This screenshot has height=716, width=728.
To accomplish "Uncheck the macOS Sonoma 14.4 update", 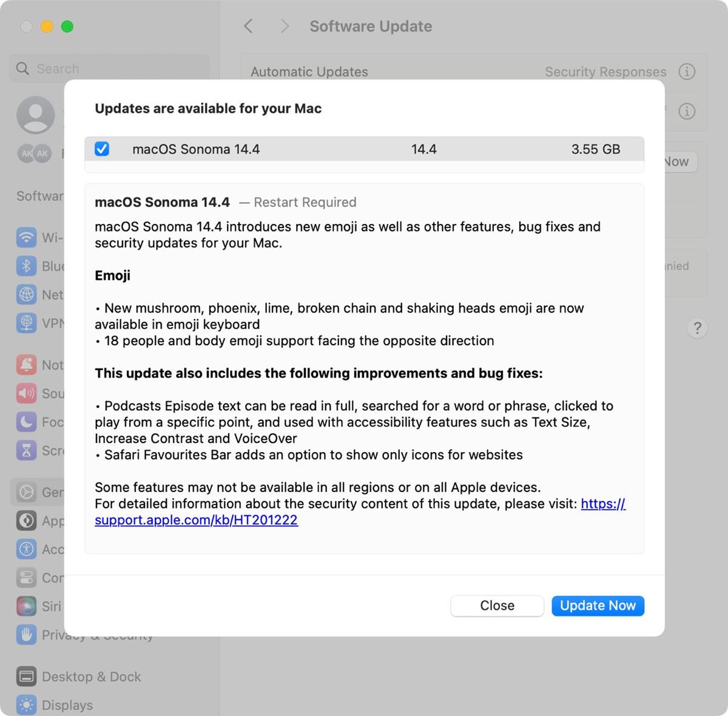I will pyautogui.click(x=102, y=149).
